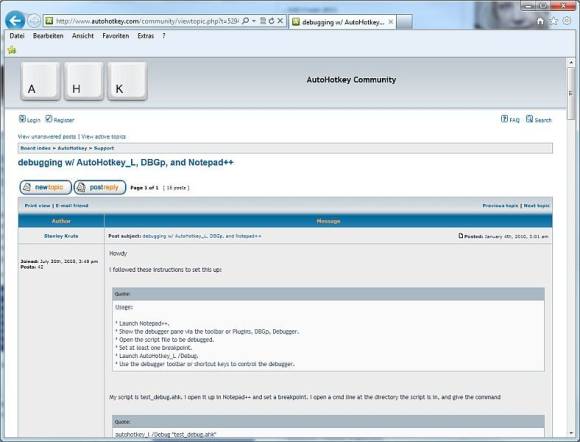Click the scrollbar up arrow
580x442 pixels.
point(571,63)
